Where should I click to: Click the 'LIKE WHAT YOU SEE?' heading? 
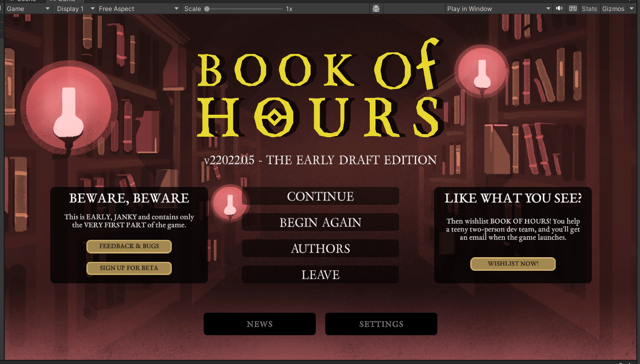coord(513,198)
